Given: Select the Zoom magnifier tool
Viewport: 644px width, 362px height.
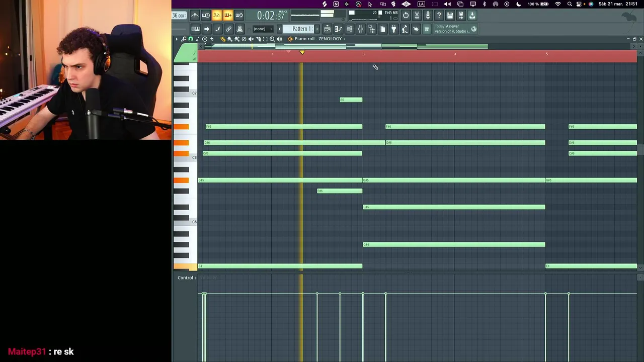Looking at the screenshot, I should click(x=272, y=39).
